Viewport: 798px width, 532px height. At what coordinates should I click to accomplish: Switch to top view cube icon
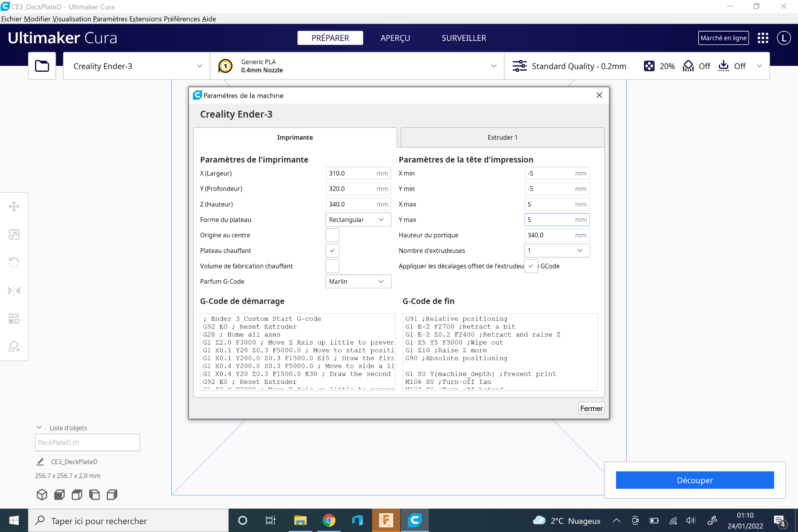tap(77, 495)
